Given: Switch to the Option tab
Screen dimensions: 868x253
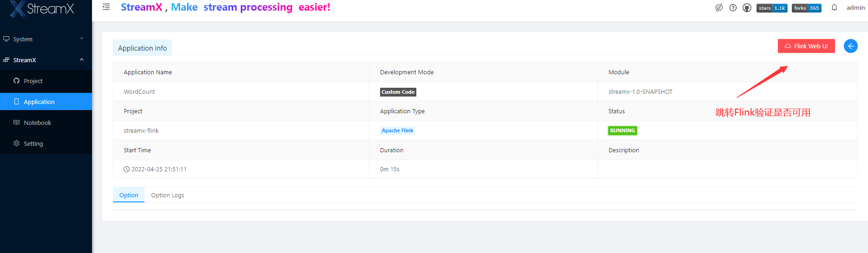Looking at the screenshot, I should tap(129, 195).
